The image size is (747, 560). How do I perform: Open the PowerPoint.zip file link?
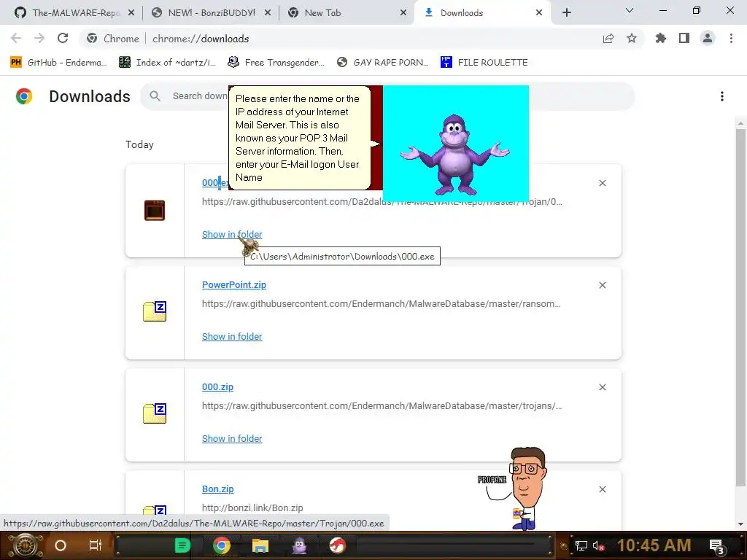[x=234, y=285]
